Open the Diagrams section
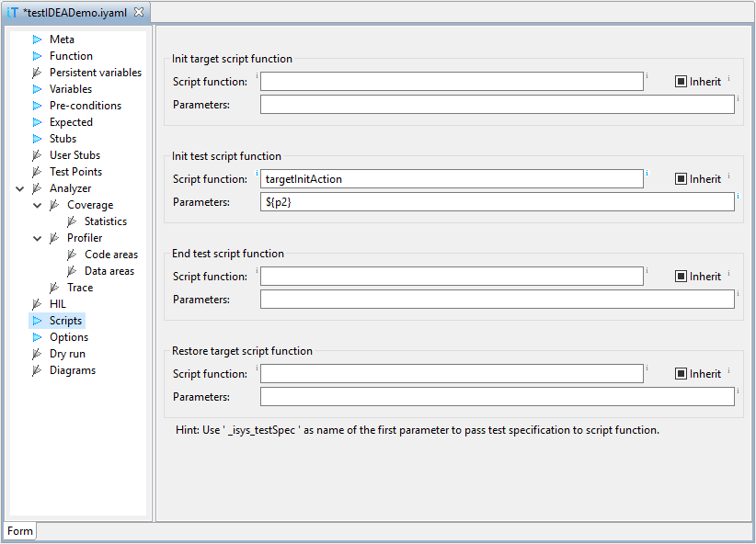This screenshot has width=756, height=544. [73, 370]
